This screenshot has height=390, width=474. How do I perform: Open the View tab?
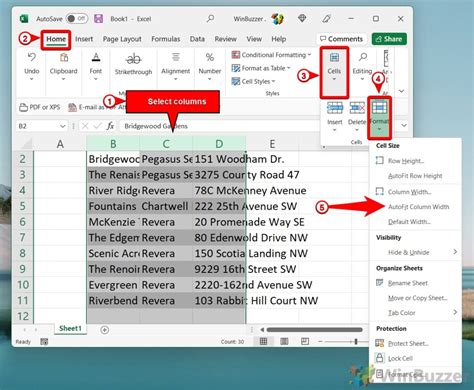pyautogui.click(x=254, y=39)
